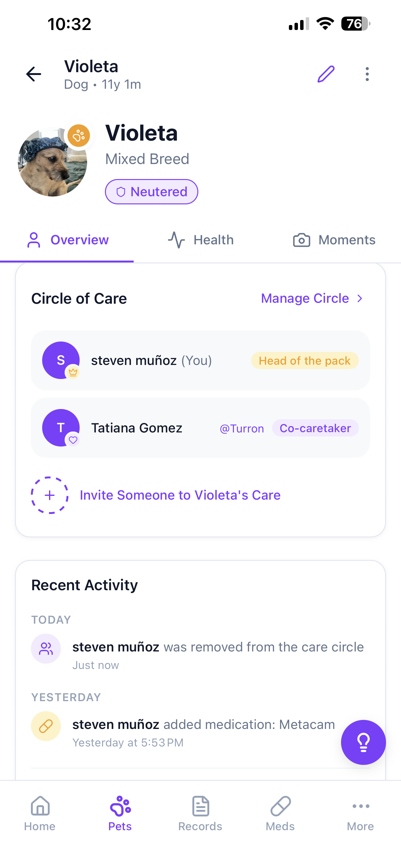Tap the Neutered status badge
Viewport: 401px width, 868px height.
[151, 192]
